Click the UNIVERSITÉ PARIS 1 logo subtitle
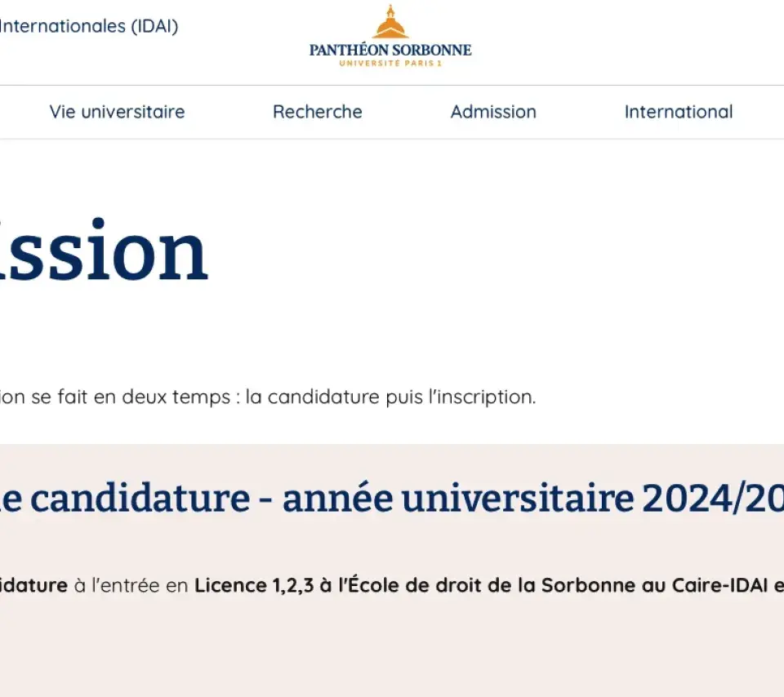784x697 pixels. click(390, 63)
